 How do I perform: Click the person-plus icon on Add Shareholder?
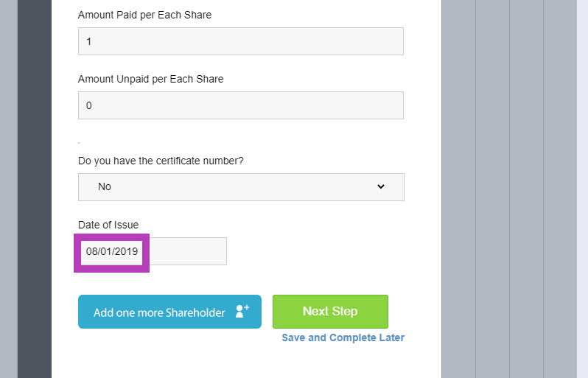(x=242, y=311)
